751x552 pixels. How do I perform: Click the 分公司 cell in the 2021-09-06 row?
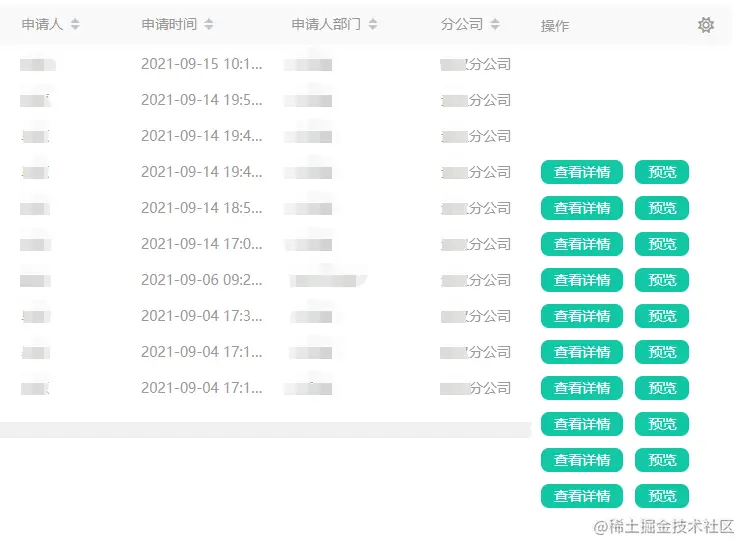coord(476,280)
